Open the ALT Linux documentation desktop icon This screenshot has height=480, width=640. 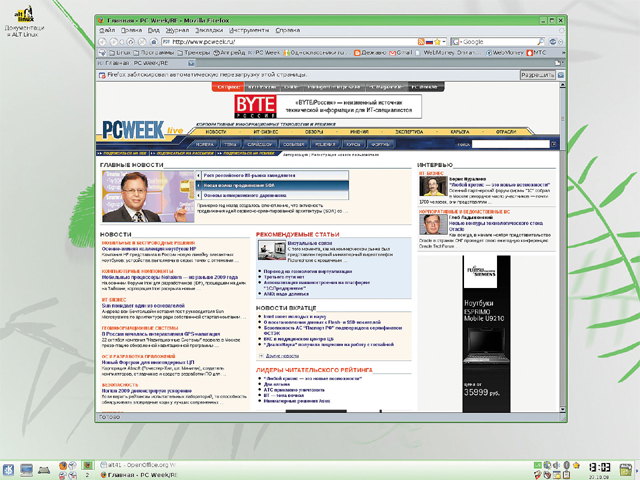tap(24, 22)
